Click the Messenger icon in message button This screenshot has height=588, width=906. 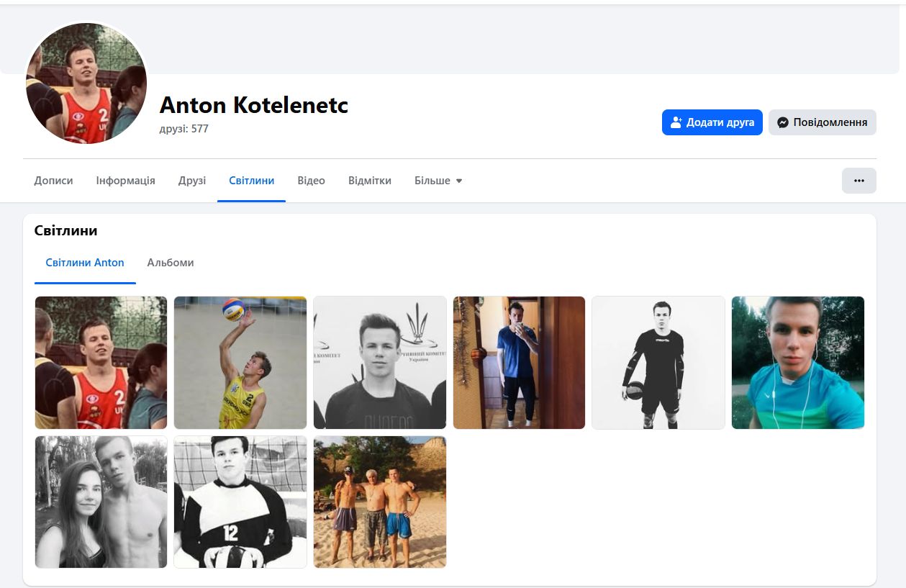pyautogui.click(x=783, y=122)
